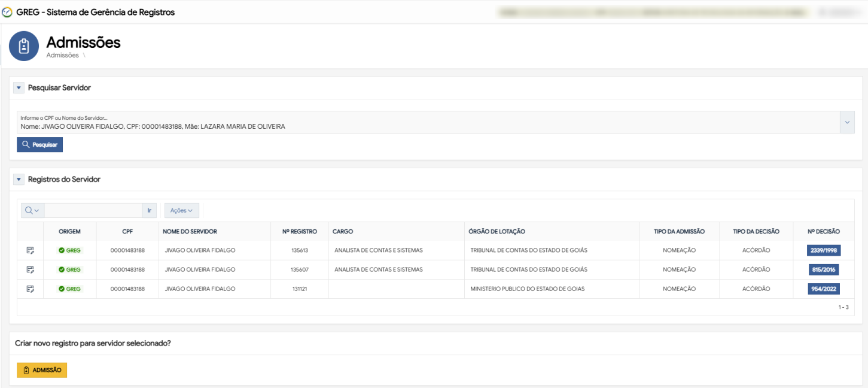Image resolution: width=868 pixels, height=388 pixels.
Task: Open edit icon for registro 131121
Action: click(30, 289)
